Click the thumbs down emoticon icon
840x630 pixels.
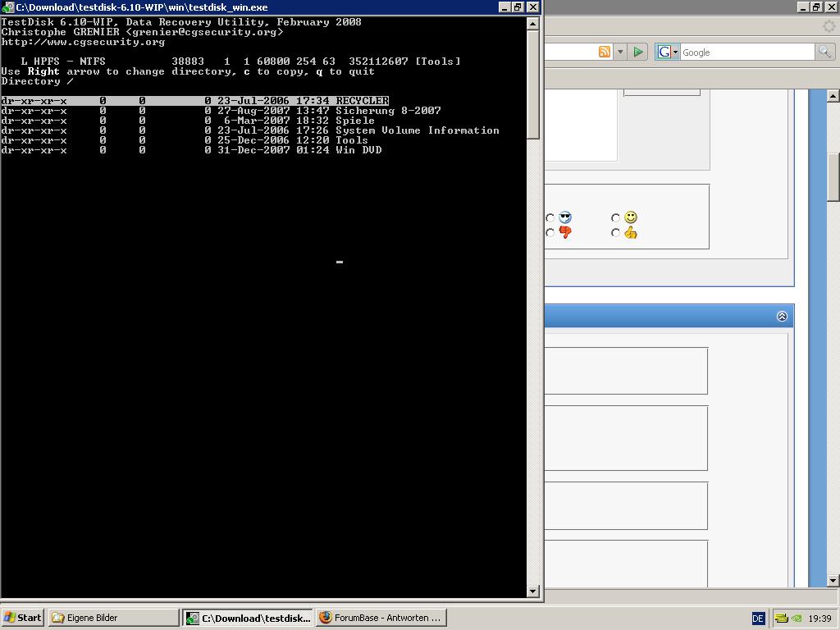tap(564, 232)
